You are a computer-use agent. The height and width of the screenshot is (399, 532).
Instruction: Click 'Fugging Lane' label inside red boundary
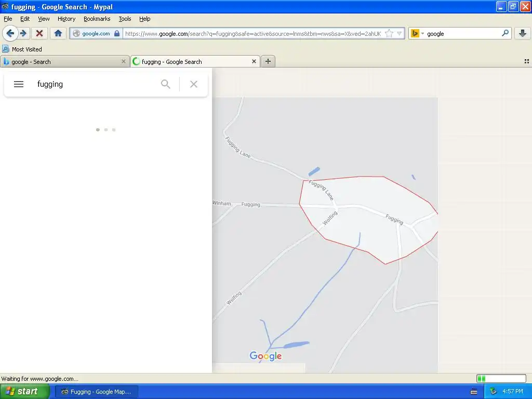tap(321, 190)
